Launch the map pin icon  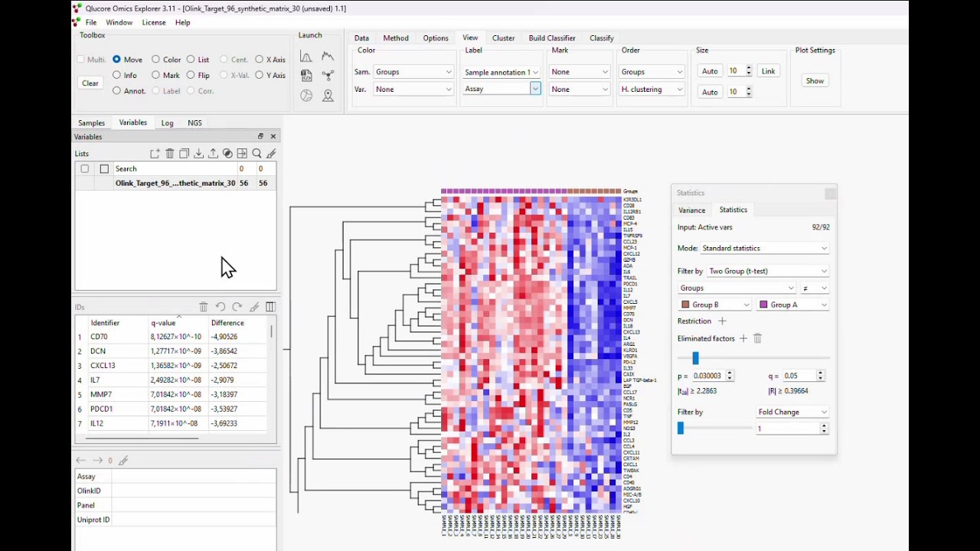[x=328, y=96]
